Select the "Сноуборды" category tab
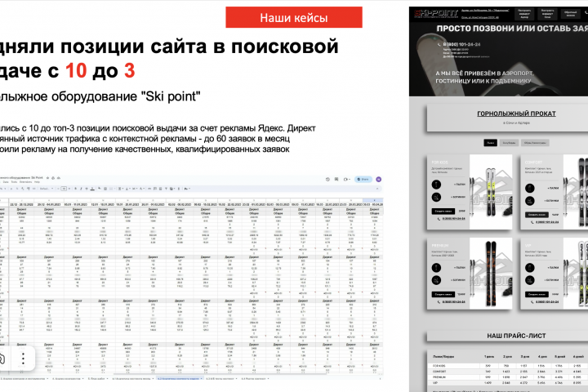The width and height of the screenshot is (588, 392). (509, 143)
